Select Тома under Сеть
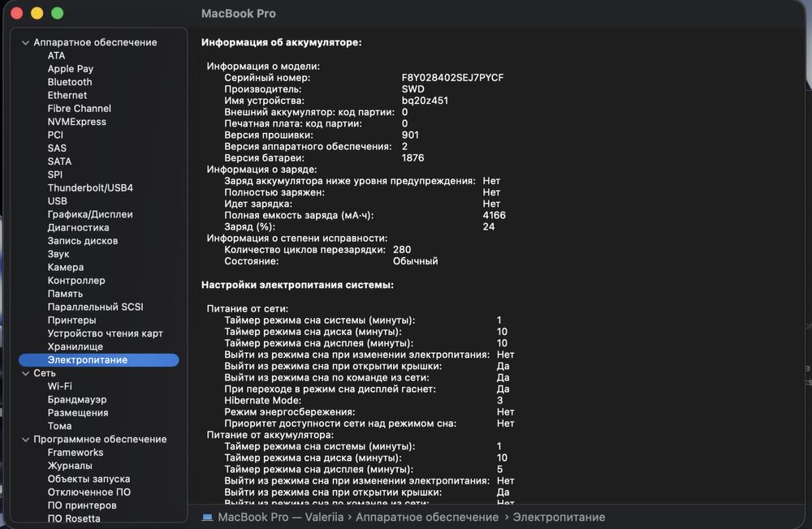 tap(59, 426)
